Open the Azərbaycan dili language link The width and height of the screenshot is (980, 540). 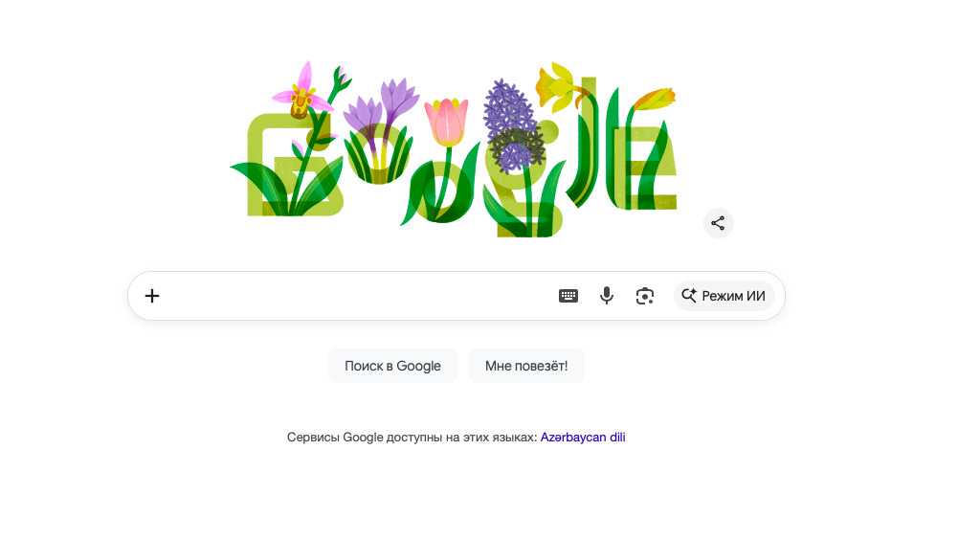[x=583, y=438]
